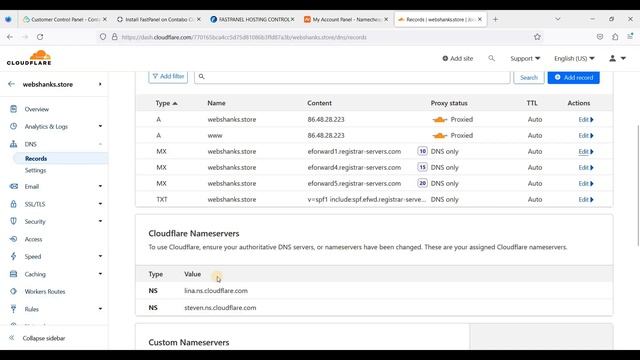Screen dimensions: 640x360
Task: Open Access in sidebar
Action: pyautogui.click(x=33, y=239)
